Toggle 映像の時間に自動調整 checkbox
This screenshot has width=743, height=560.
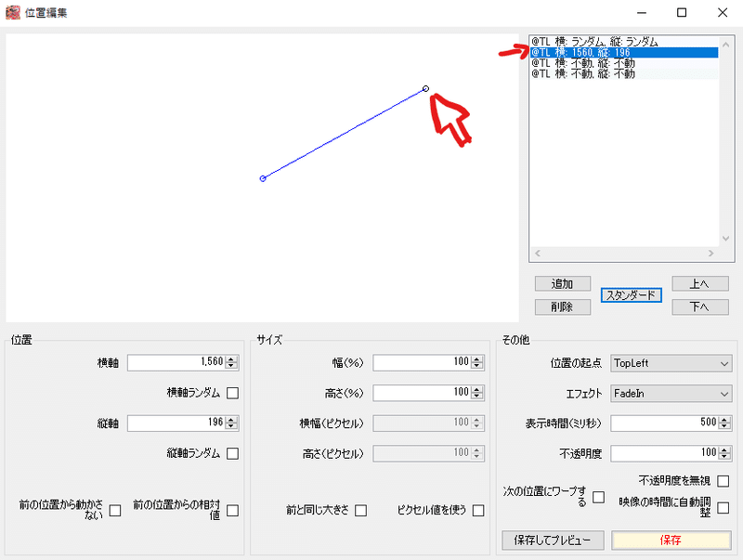(x=723, y=508)
